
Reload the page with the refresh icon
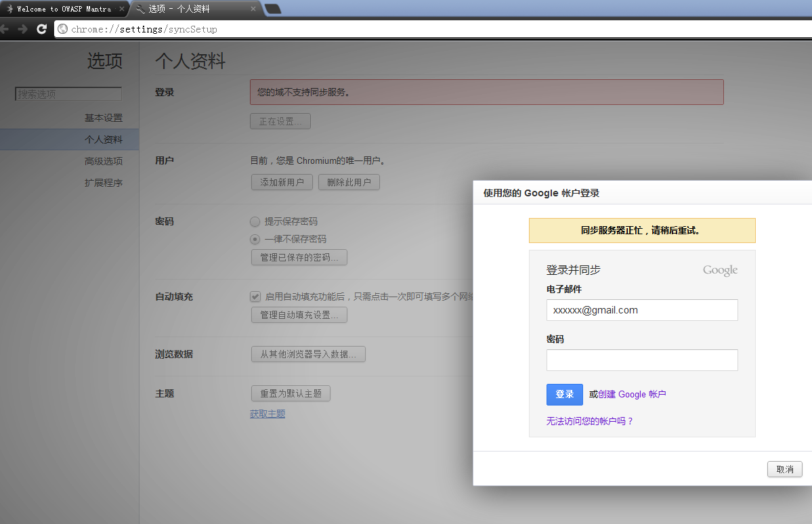42,29
